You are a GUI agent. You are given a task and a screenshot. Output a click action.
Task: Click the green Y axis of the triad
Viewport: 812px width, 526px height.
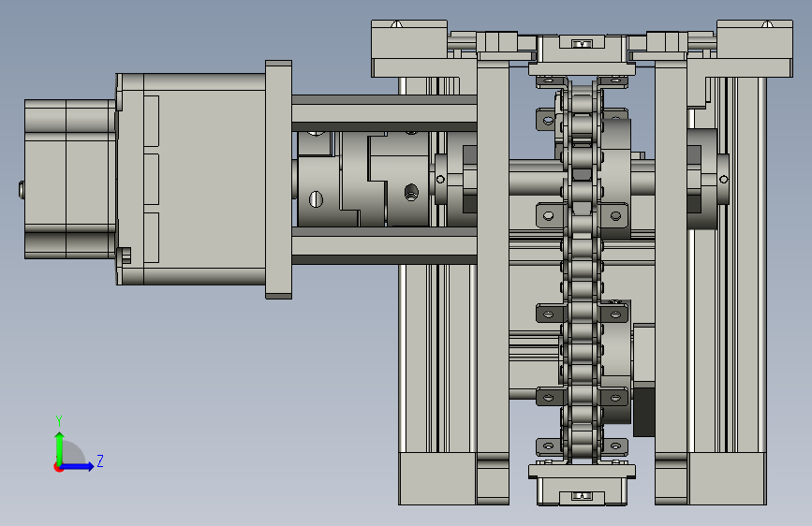coord(60,448)
